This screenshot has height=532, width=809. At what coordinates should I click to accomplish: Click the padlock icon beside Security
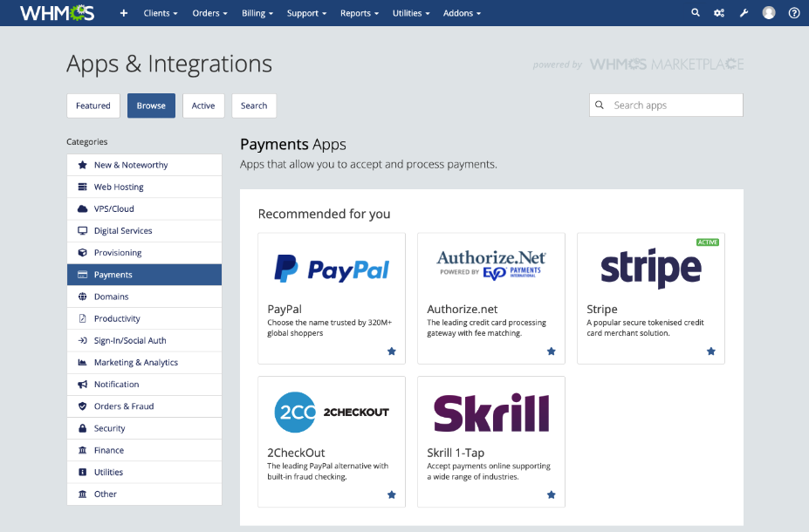pyautogui.click(x=82, y=428)
